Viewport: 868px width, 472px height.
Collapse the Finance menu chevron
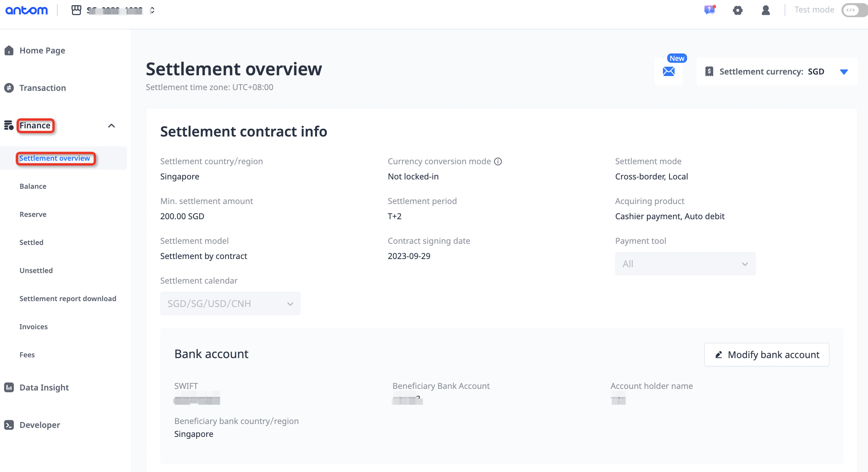(112, 126)
